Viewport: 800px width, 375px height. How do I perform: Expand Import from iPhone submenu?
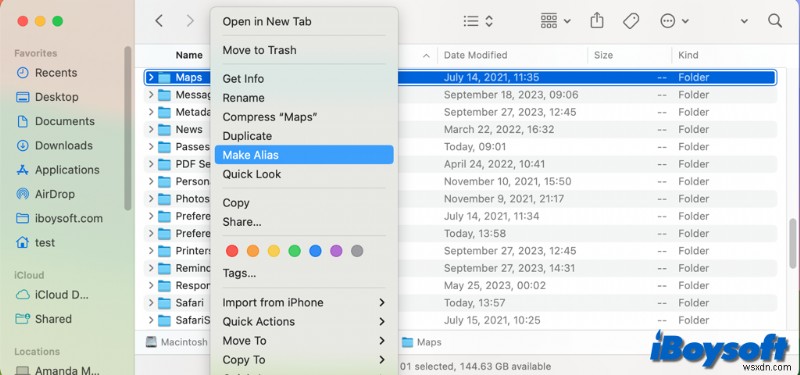click(x=304, y=302)
